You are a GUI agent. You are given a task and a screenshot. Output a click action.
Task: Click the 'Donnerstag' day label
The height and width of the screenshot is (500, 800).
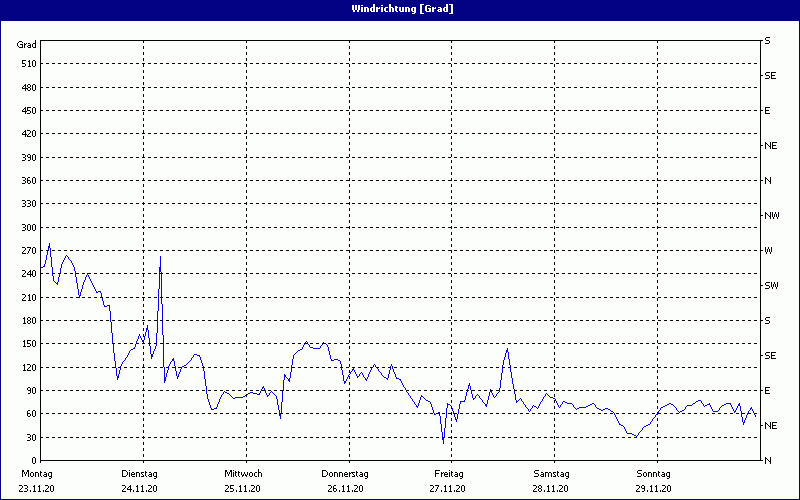tap(345, 473)
